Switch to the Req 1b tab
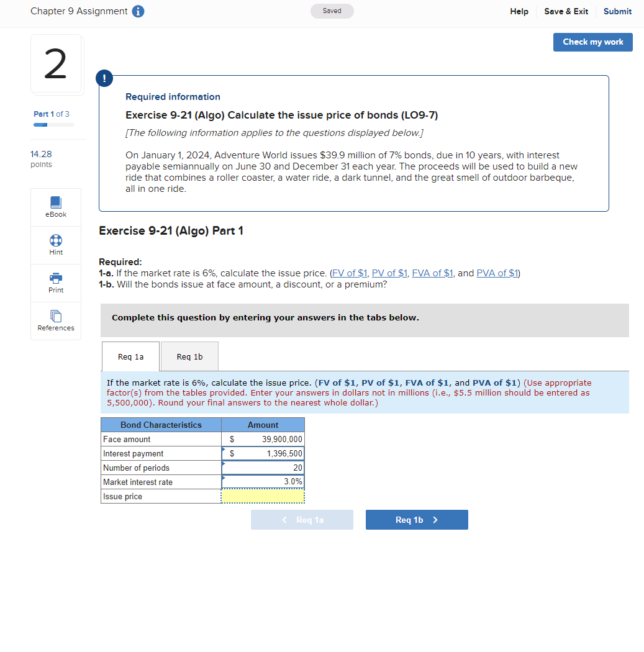This screenshot has height=652, width=644. pos(189,356)
